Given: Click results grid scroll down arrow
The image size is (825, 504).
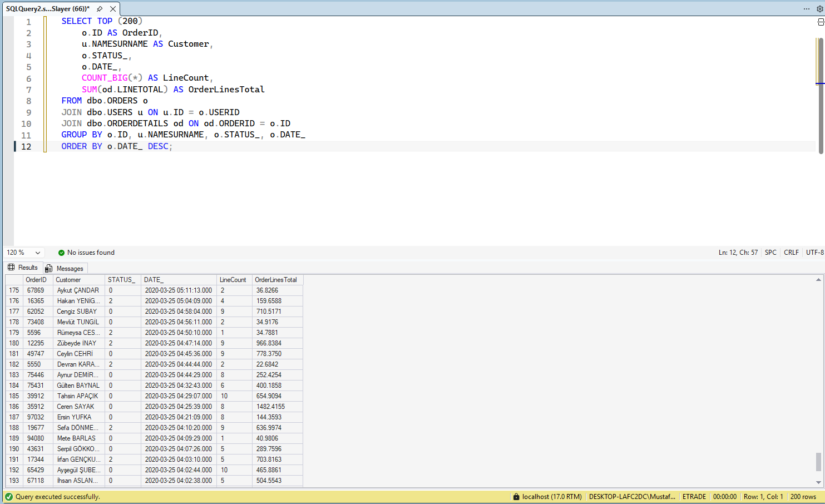Looking at the screenshot, I should point(818,482).
